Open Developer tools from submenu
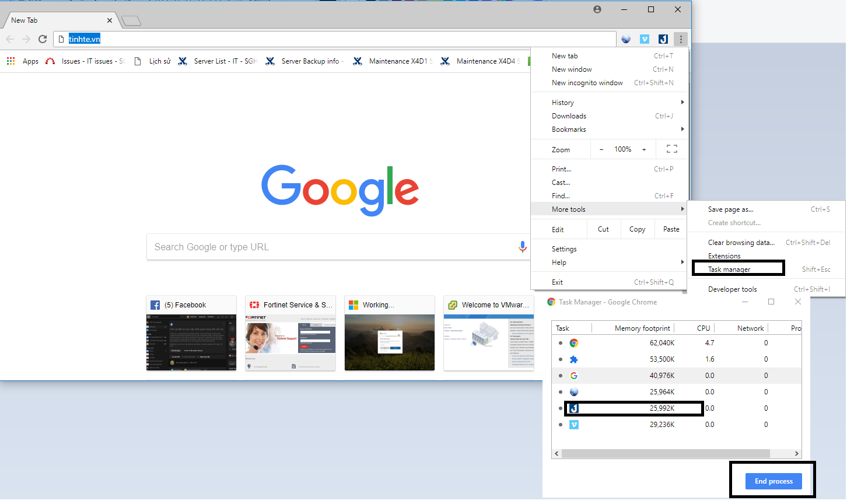 [x=766, y=289]
